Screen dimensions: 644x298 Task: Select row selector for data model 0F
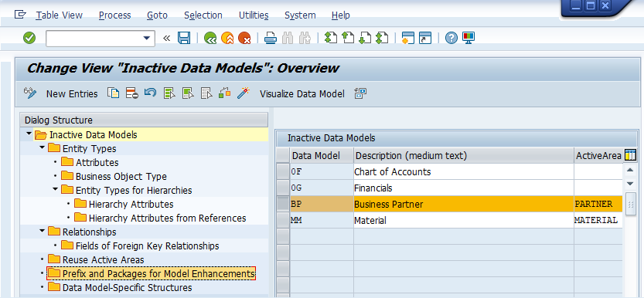tap(283, 171)
